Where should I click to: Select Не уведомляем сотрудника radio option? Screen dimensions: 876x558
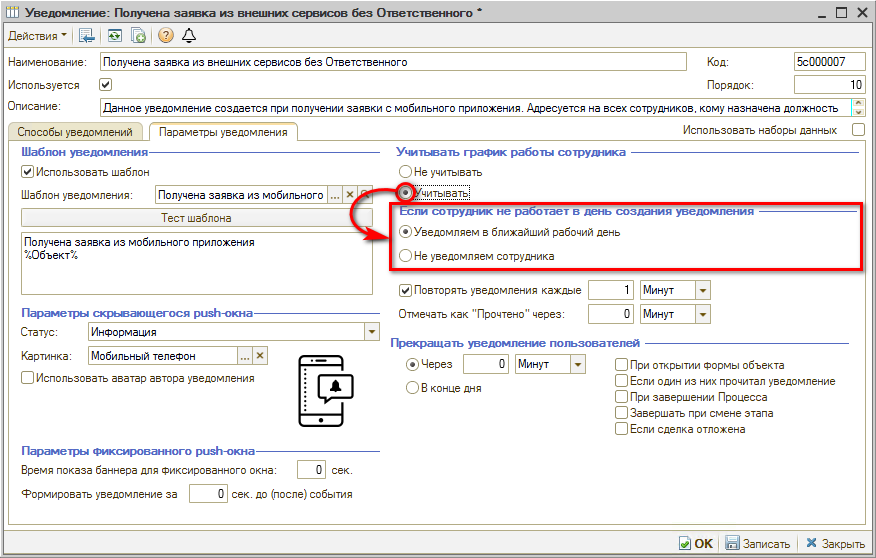coord(406,256)
